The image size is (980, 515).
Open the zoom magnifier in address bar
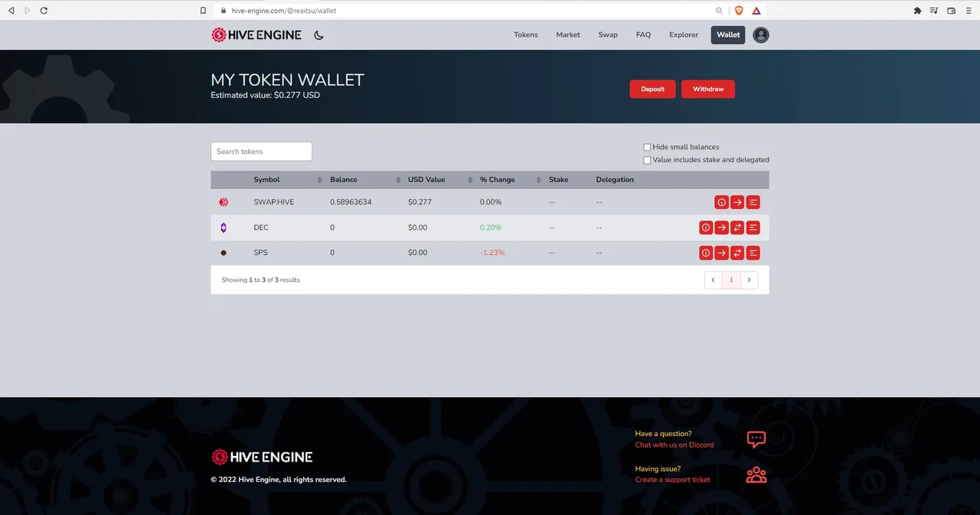[x=719, y=11]
